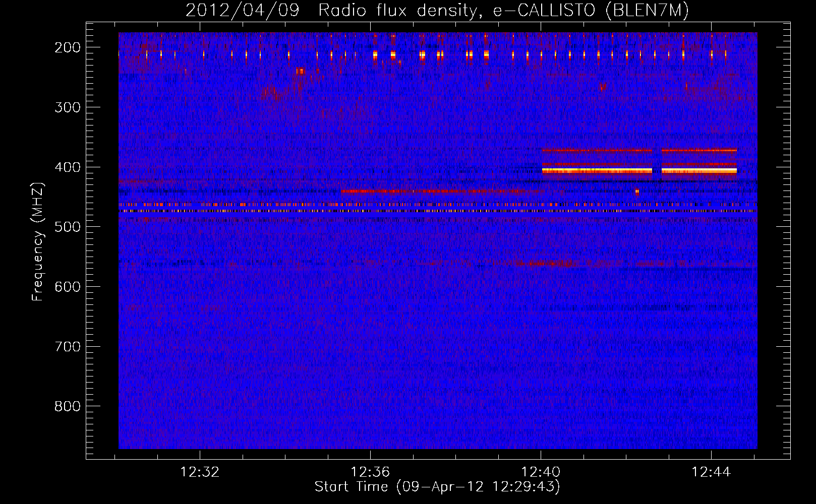816x504 pixels.
Task: Click the 500 frequency tick label
Action: click(x=68, y=227)
